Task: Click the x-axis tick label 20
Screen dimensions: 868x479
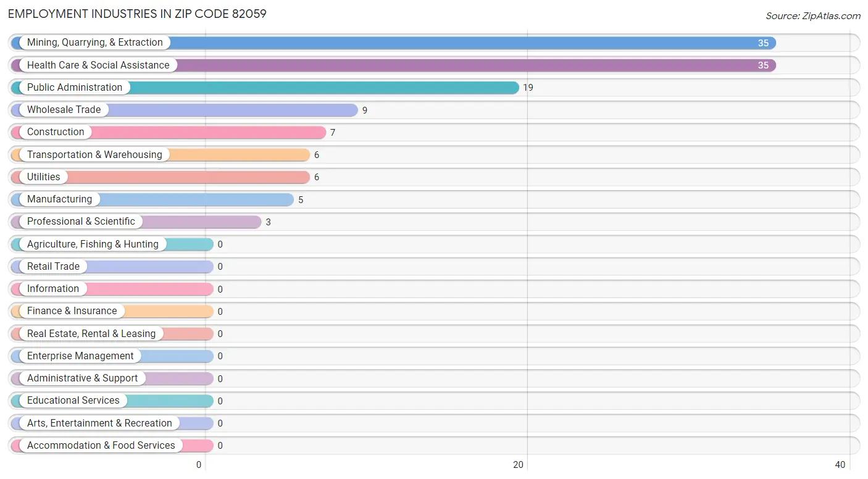Action: (519, 465)
